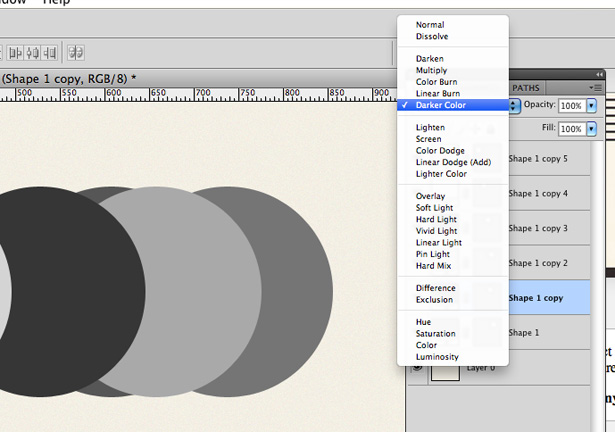Switch to the Paths tab
615x432 pixels.
[x=526, y=88]
